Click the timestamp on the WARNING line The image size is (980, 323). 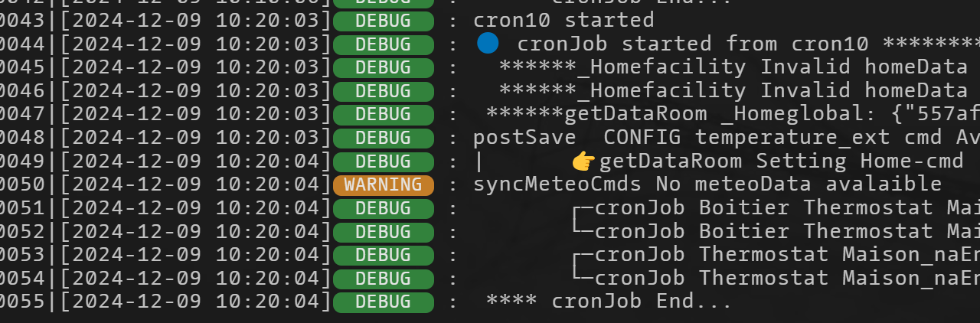(x=196, y=184)
